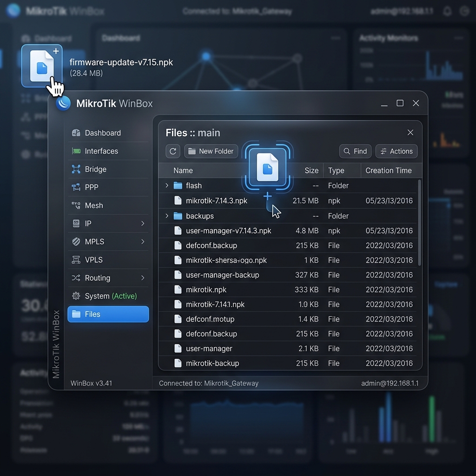Viewport: 476px width, 476px height.
Task: Maximize the MikroTik WinBox dialog
Action: click(400, 103)
